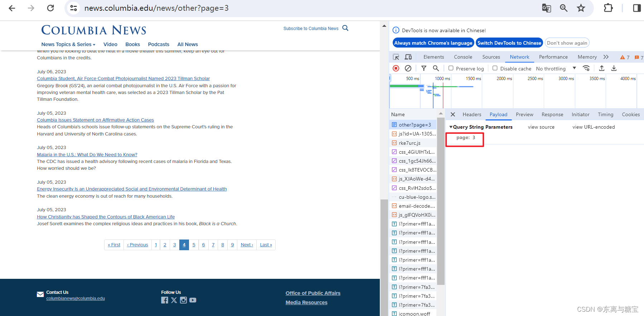
Task: Click the zoom magnifier icon in address bar
Action: tap(564, 8)
